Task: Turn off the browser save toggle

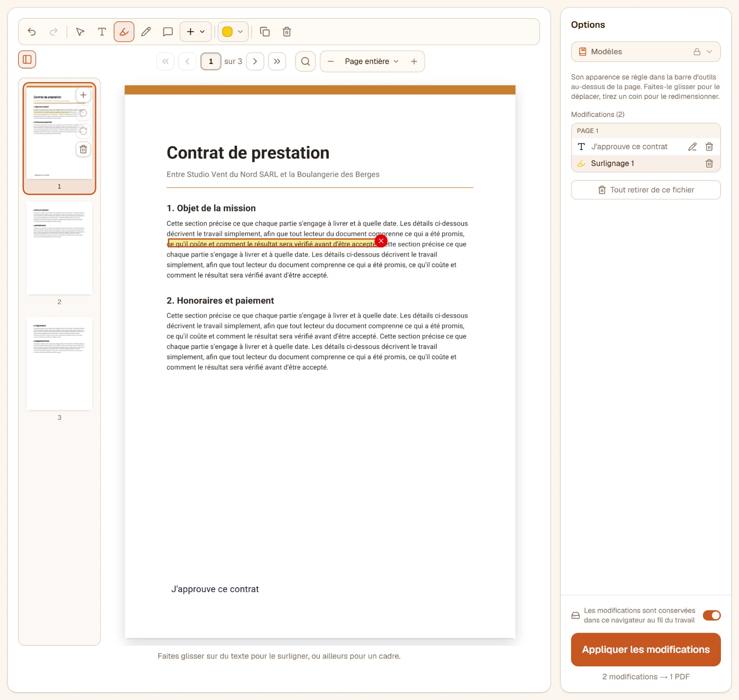Action: [711, 615]
